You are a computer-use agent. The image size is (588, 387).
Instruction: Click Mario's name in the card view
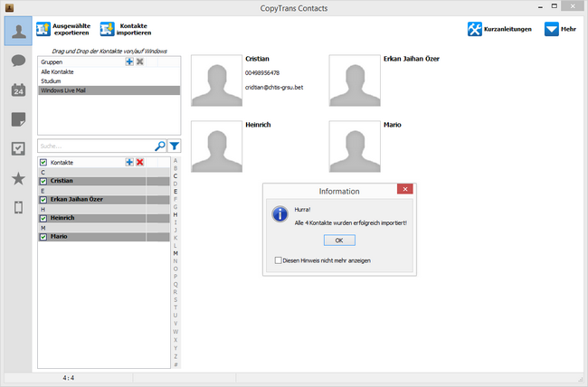pos(393,125)
